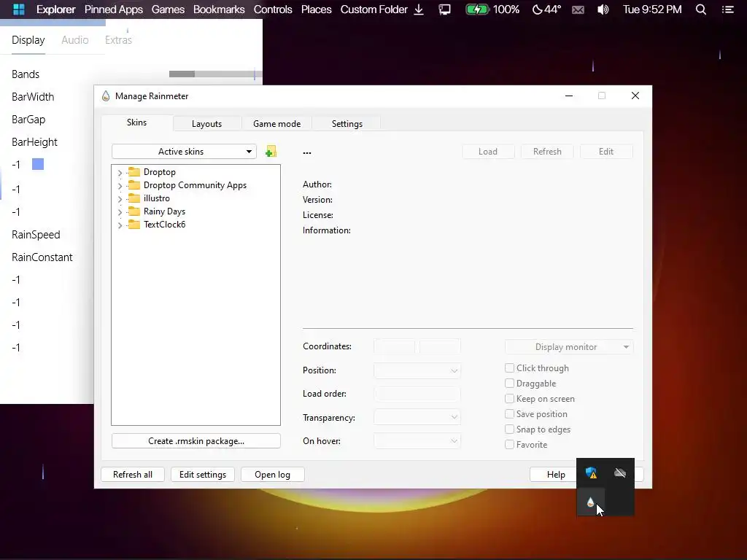Expand the Rainy Days tree node

[x=120, y=212]
